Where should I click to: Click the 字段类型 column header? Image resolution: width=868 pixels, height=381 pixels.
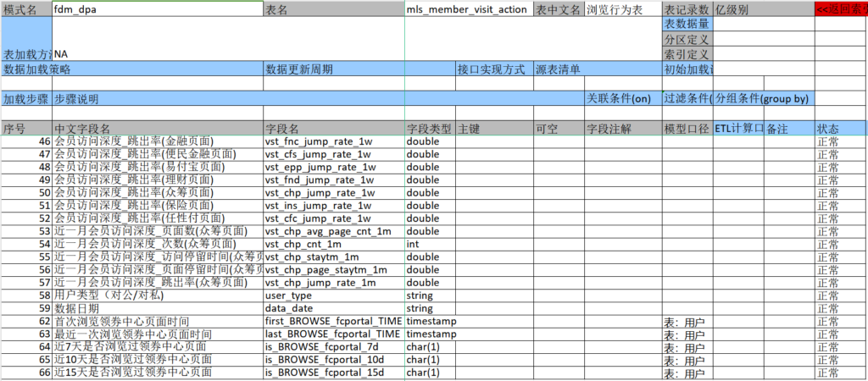coord(429,129)
